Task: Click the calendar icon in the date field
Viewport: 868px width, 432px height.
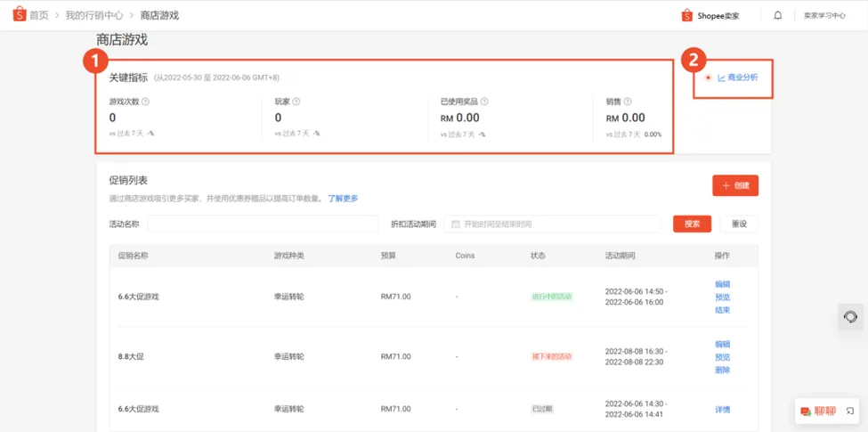Action: pyautogui.click(x=456, y=224)
